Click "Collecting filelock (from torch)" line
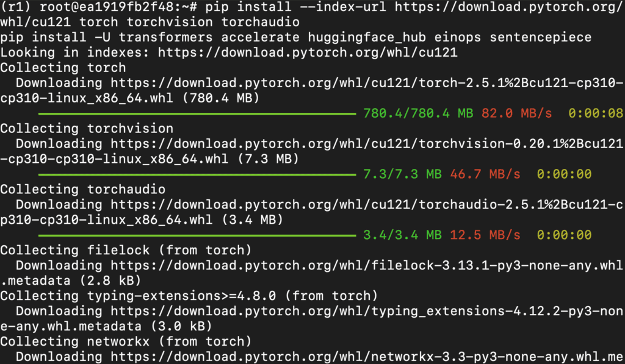Image resolution: width=625 pixels, height=364 pixels. [126, 250]
